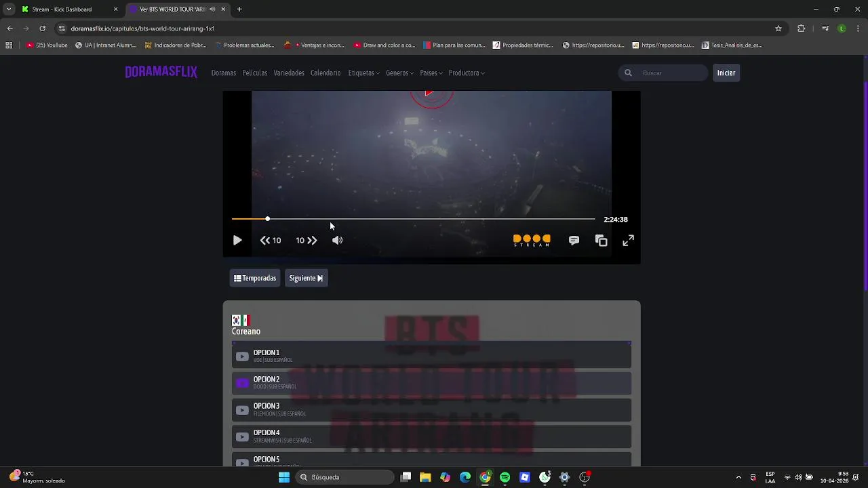Image resolution: width=868 pixels, height=488 pixels.
Task: Open the Doramas menu item
Action: tap(223, 73)
